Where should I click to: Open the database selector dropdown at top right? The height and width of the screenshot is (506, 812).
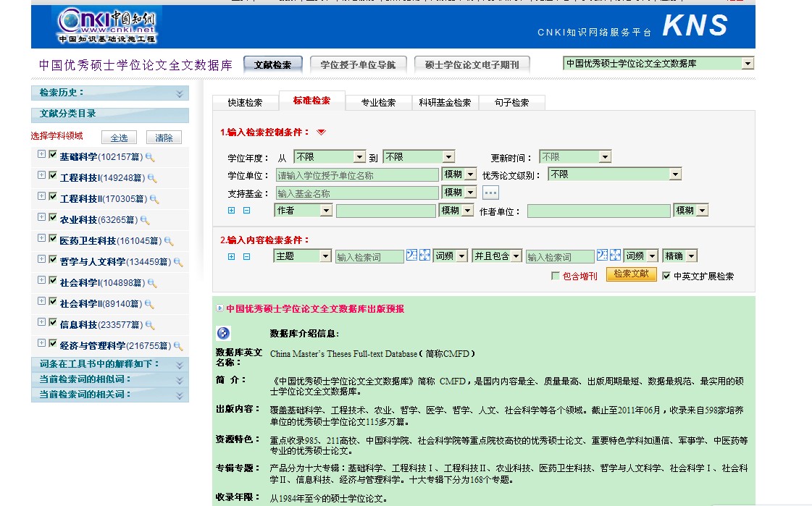[658, 64]
